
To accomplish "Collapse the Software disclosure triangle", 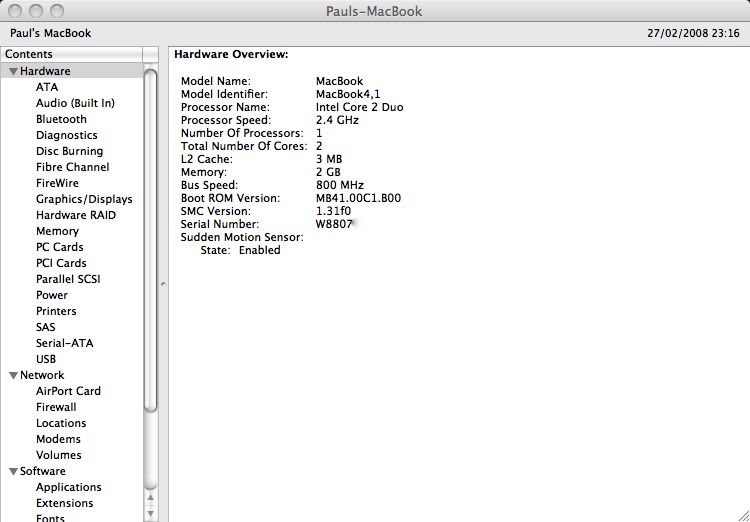I will click(13, 472).
